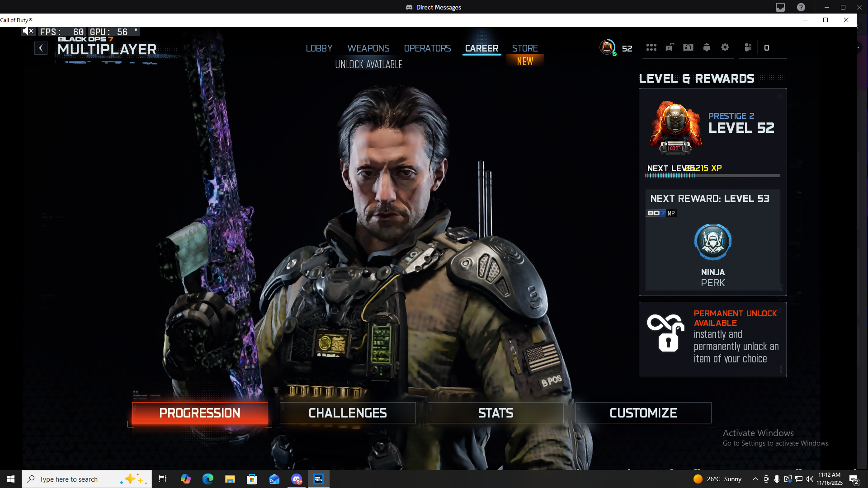Open the Permanent Unlock Available panel

pos(712,339)
